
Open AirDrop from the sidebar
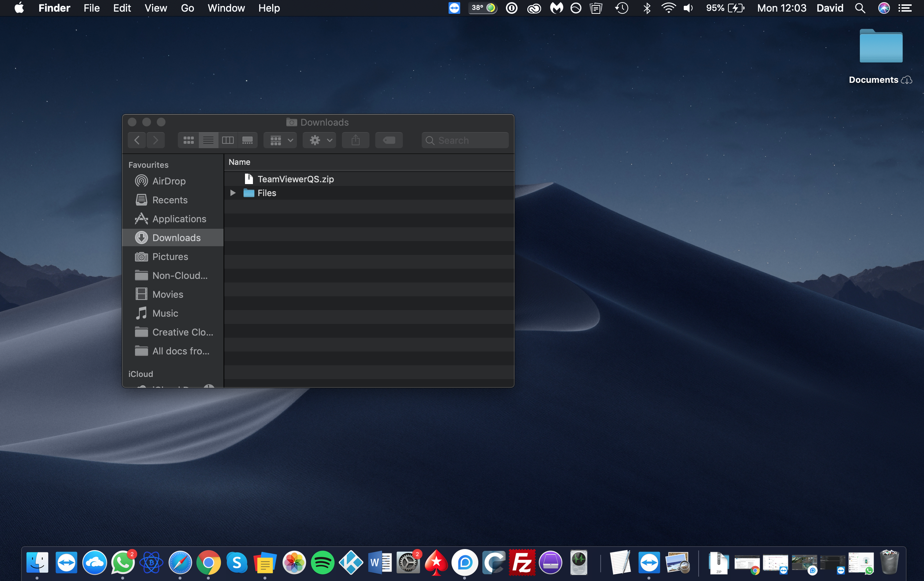point(168,181)
